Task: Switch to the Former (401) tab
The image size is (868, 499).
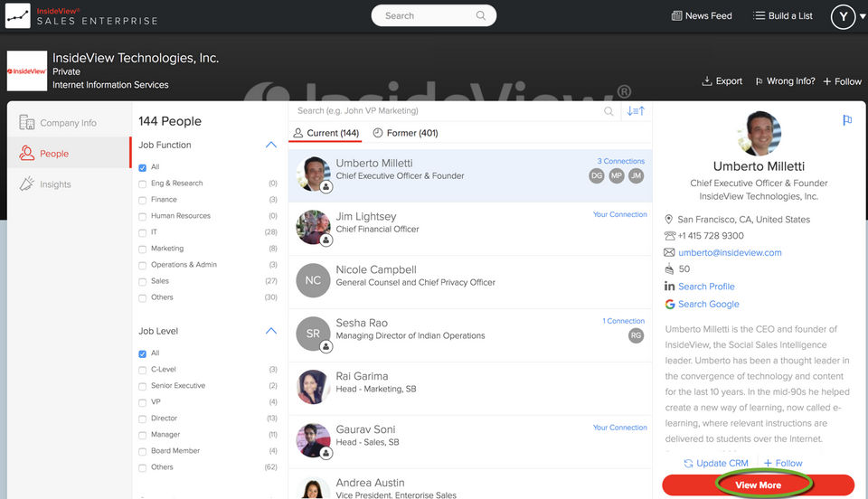Action: click(x=405, y=133)
